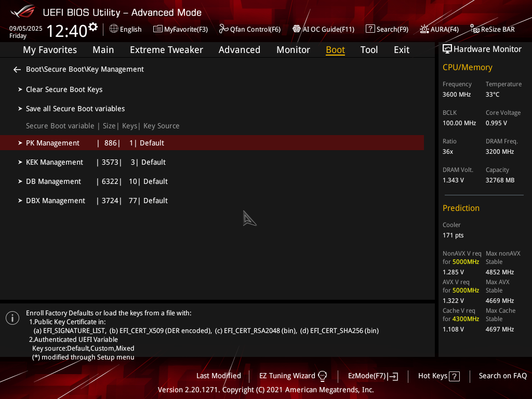
Task: Expand the DBX Management arrow
Action: tap(20, 201)
